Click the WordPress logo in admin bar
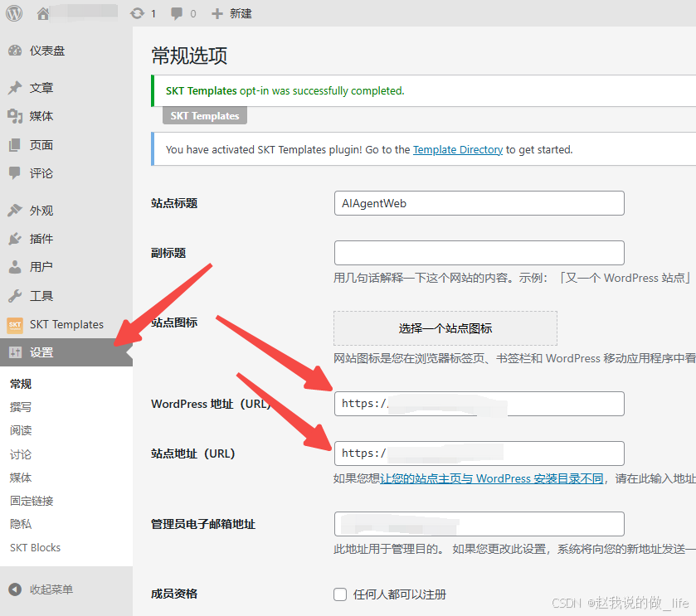Viewport: 696px width, 616px height. click(x=14, y=13)
